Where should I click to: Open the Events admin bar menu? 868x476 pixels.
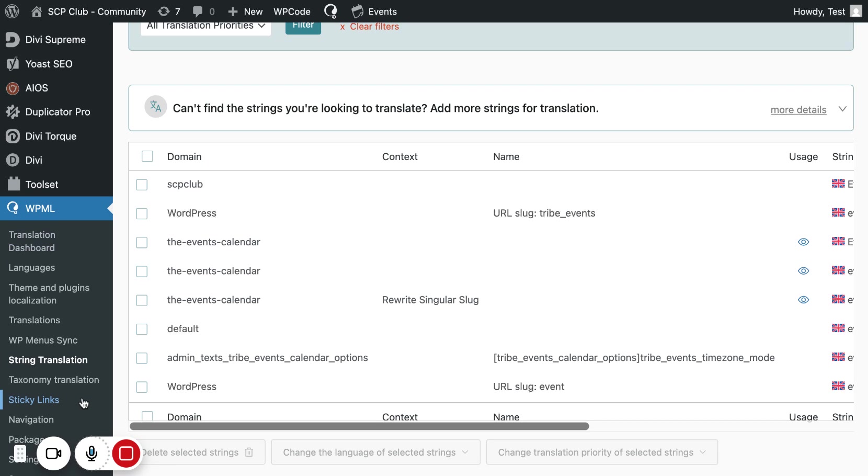(x=382, y=12)
